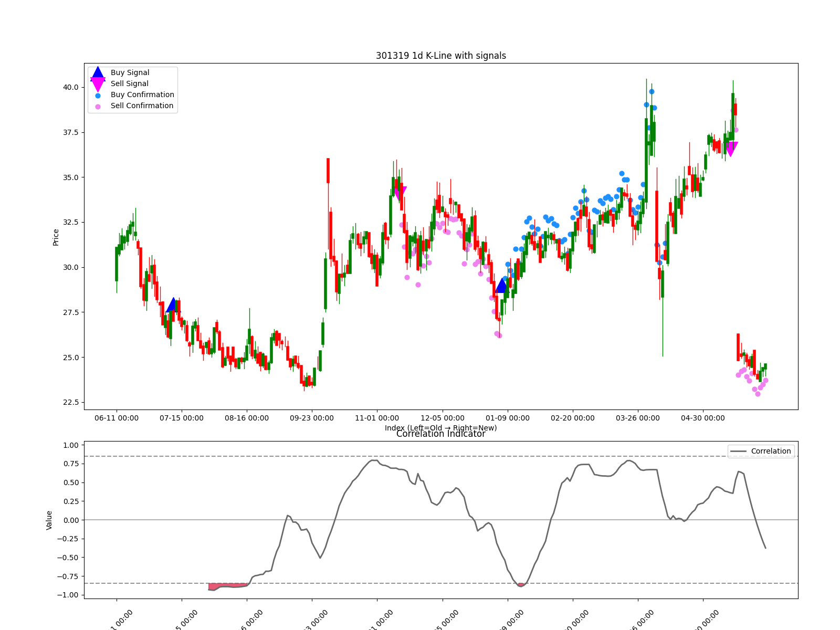This screenshot has height=630, width=840.
Task: Select the buy signal triangle near 01-09
Action: (x=501, y=285)
